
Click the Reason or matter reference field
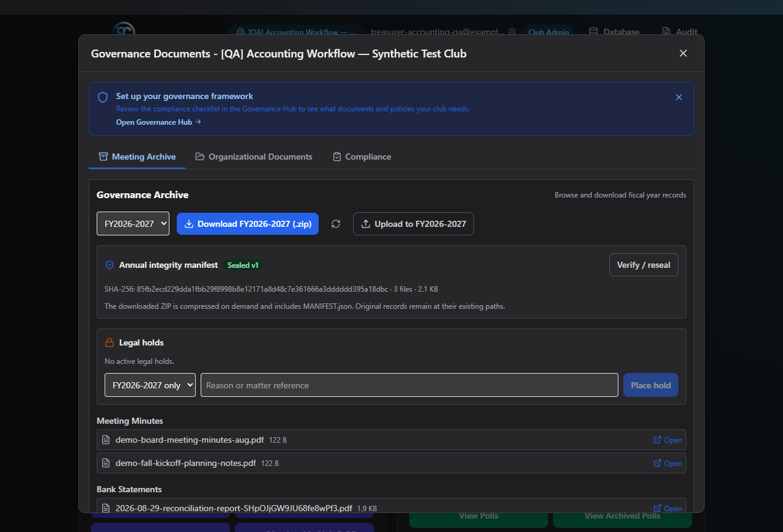tap(409, 385)
